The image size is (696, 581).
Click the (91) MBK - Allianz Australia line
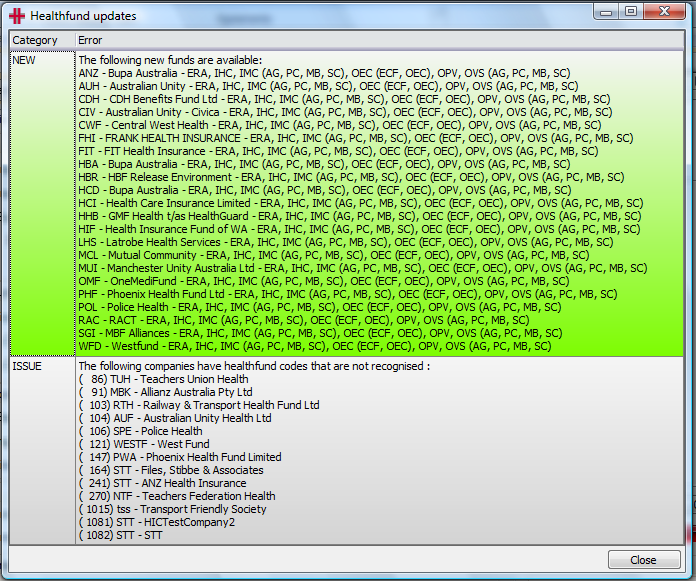click(166, 392)
